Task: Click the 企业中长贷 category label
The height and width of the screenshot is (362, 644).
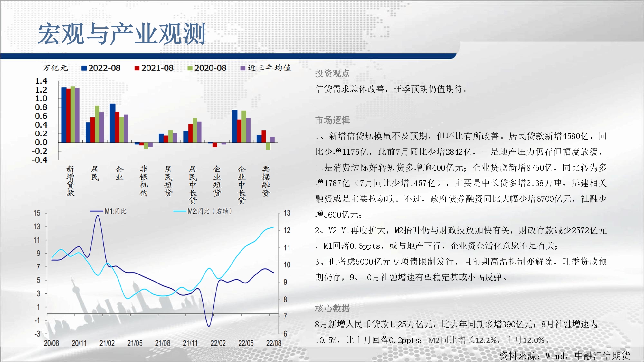Action: click(242, 185)
